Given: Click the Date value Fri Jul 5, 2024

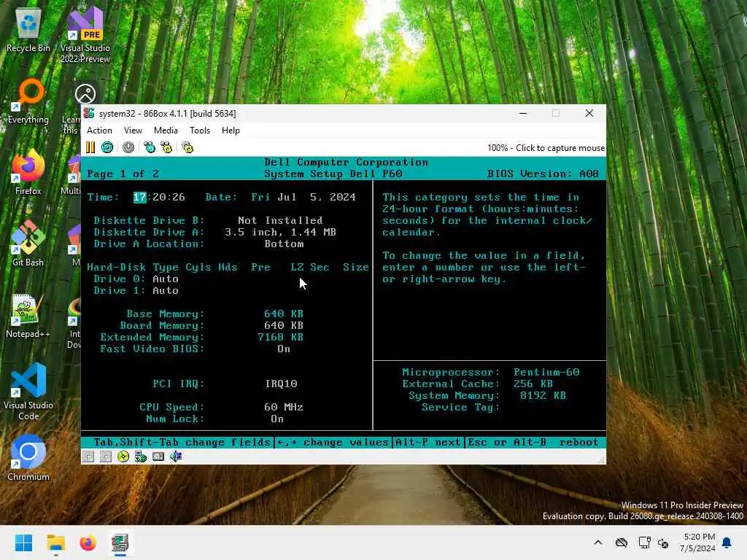Looking at the screenshot, I should 303,197.
